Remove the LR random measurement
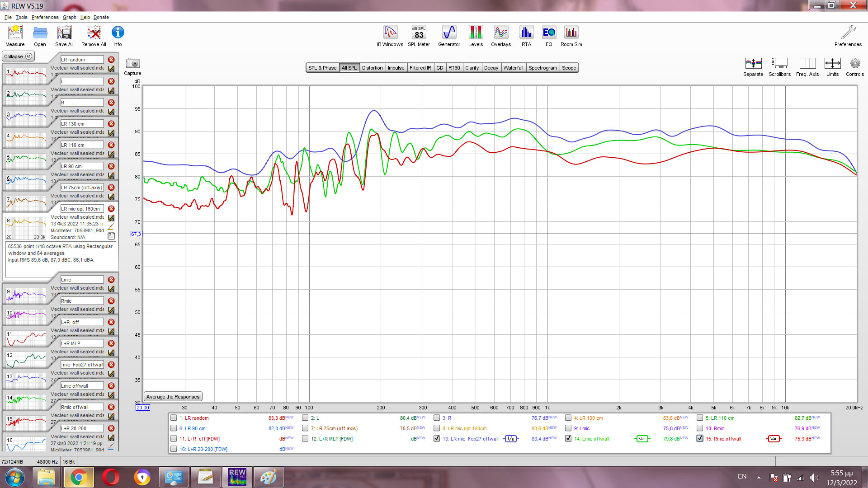The width and height of the screenshot is (868, 488). (111, 60)
